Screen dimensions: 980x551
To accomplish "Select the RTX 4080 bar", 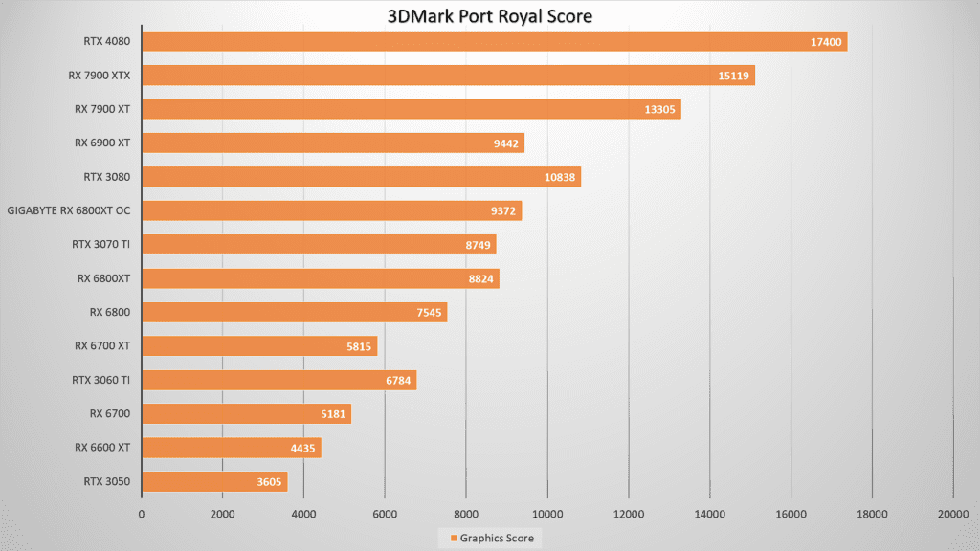I will coord(495,41).
